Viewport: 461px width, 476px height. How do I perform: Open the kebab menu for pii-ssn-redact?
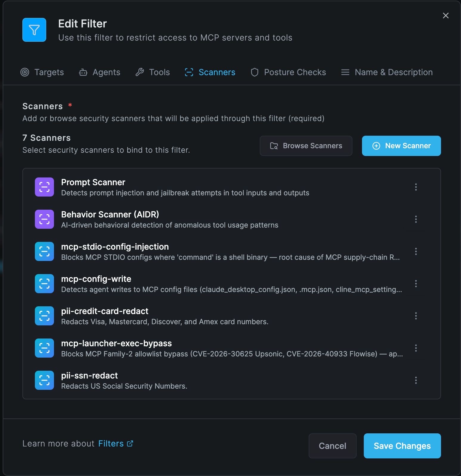point(416,380)
